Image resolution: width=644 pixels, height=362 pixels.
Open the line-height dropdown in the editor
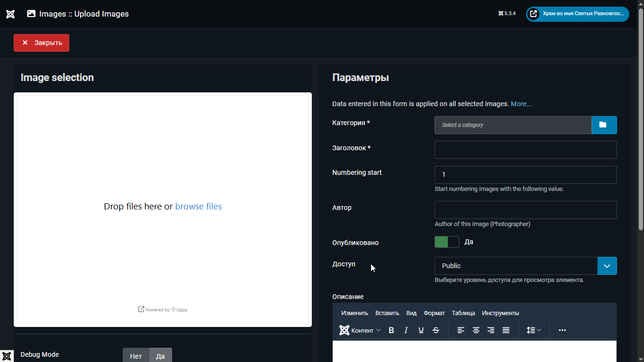click(534, 330)
